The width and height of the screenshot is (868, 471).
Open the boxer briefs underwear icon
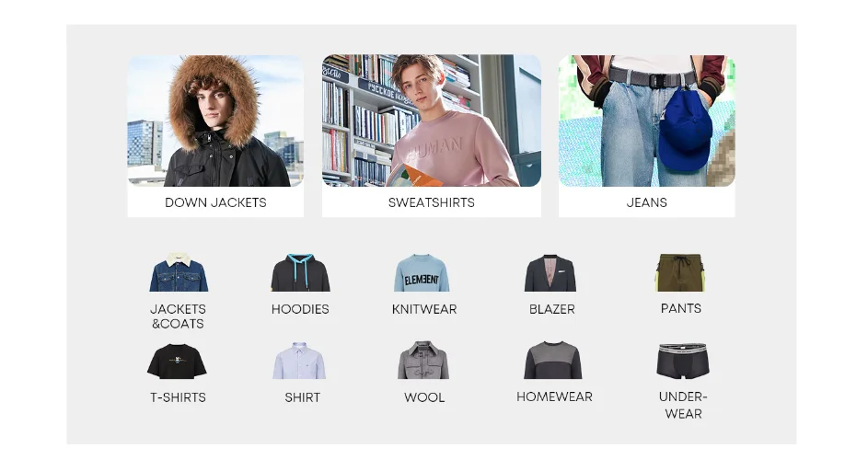[683, 362]
